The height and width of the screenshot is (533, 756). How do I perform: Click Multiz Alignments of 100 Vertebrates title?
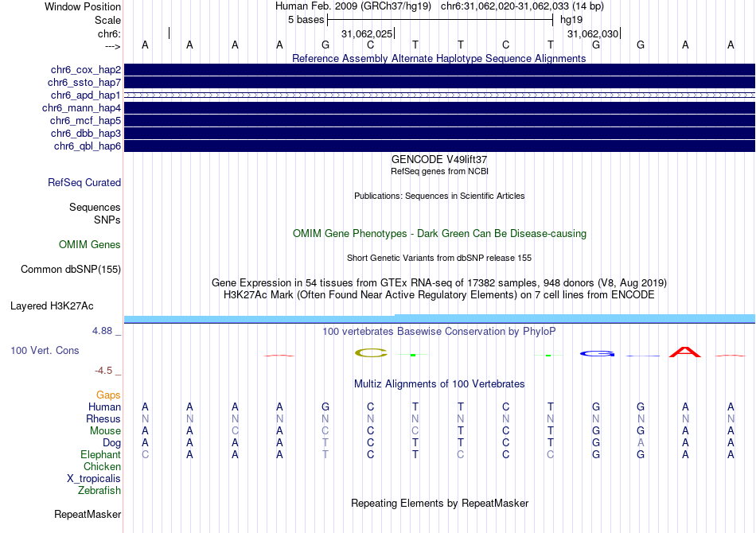pos(439,383)
